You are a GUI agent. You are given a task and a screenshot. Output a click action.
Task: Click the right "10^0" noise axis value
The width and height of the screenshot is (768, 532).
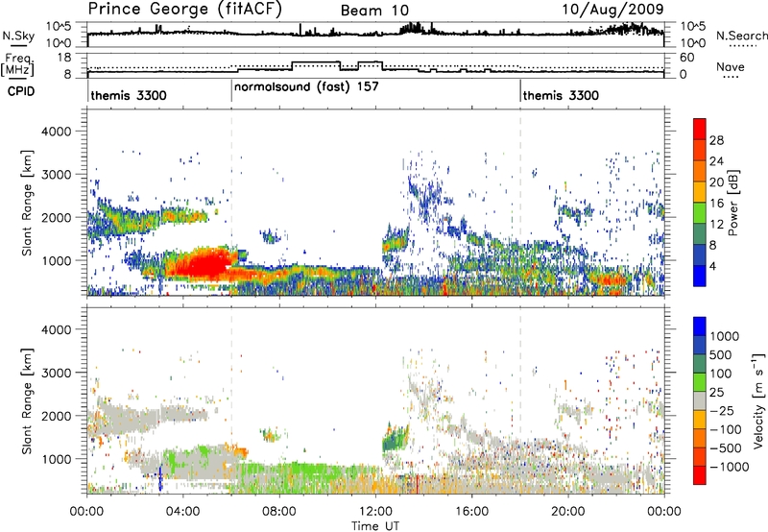[x=693, y=42]
